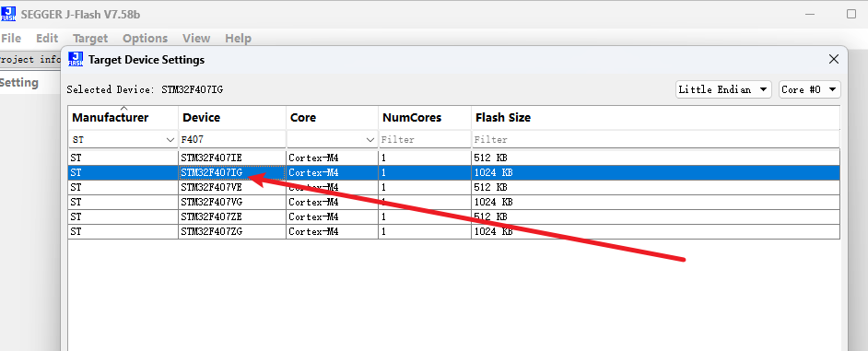Image resolution: width=868 pixels, height=351 pixels.
Task: Select the STM32F407ZE device row
Action: pos(454,216)
